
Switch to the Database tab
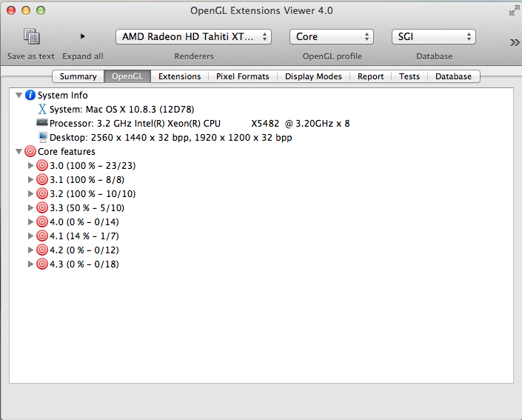pos(453,76)
